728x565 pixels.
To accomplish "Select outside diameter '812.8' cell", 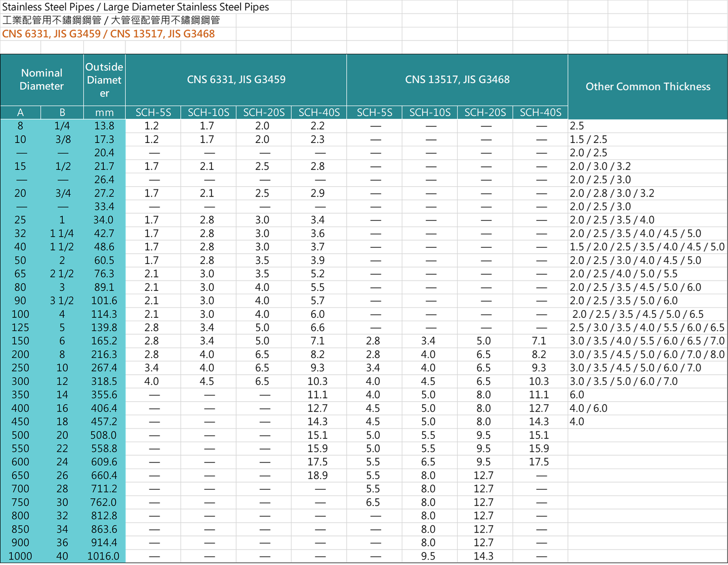I will [x=104, y=516].
